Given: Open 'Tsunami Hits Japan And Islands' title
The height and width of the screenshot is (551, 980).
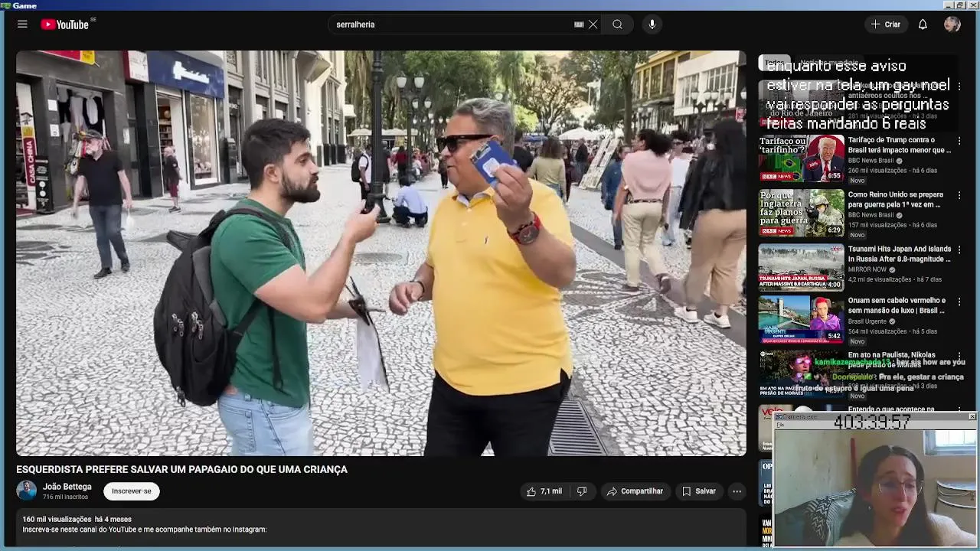Looking at the screenshot, I should click(900, 254).
